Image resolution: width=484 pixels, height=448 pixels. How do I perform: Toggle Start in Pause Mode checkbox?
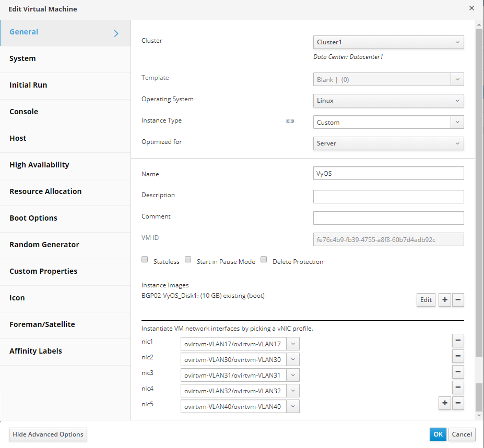tap(188, 260)
